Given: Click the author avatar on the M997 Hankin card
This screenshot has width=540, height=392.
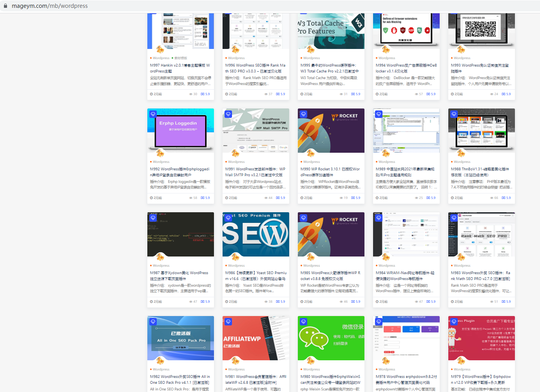Looking at the screenshot, I should (x=160, y=49).
